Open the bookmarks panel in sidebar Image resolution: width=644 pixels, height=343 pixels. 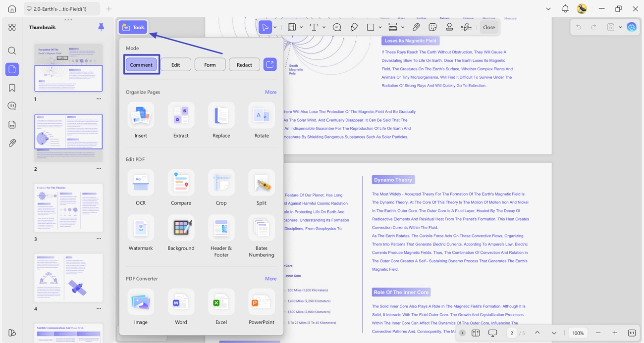pyautogui.click(x=12, y=88)
